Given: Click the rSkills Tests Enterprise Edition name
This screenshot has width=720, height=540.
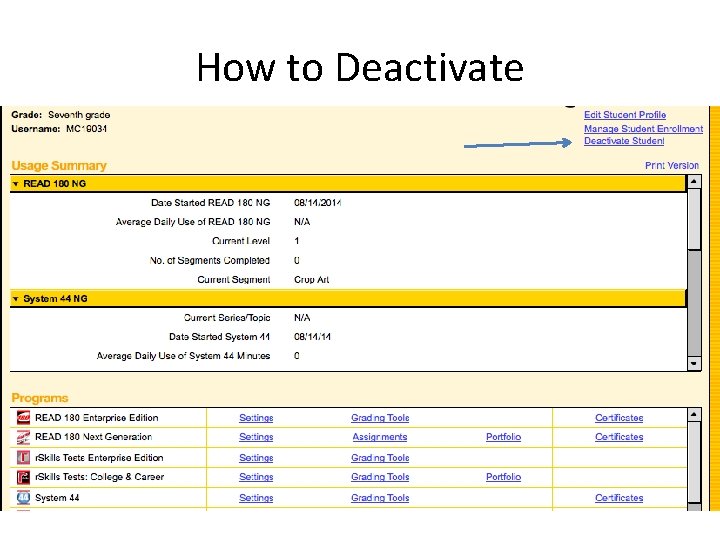Looking at the screenshot, I should pos(99,458).
